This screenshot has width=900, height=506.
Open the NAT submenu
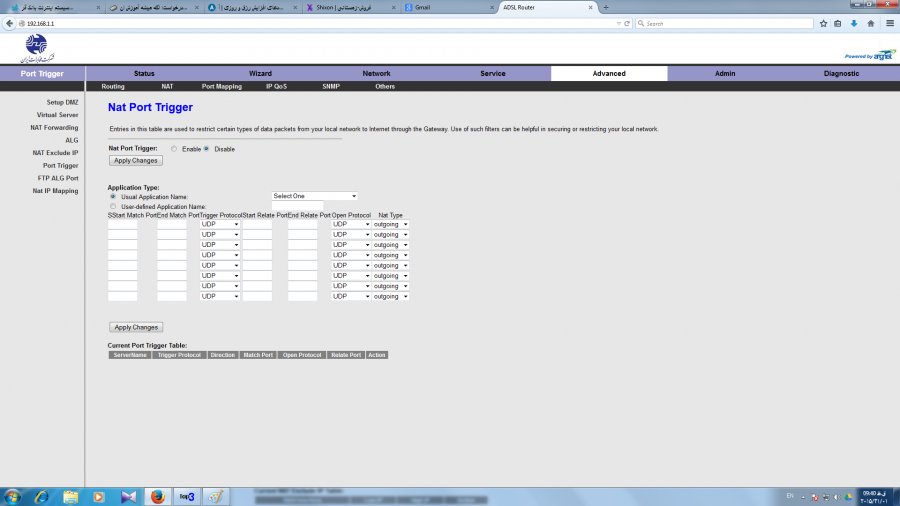coord(167,87)
